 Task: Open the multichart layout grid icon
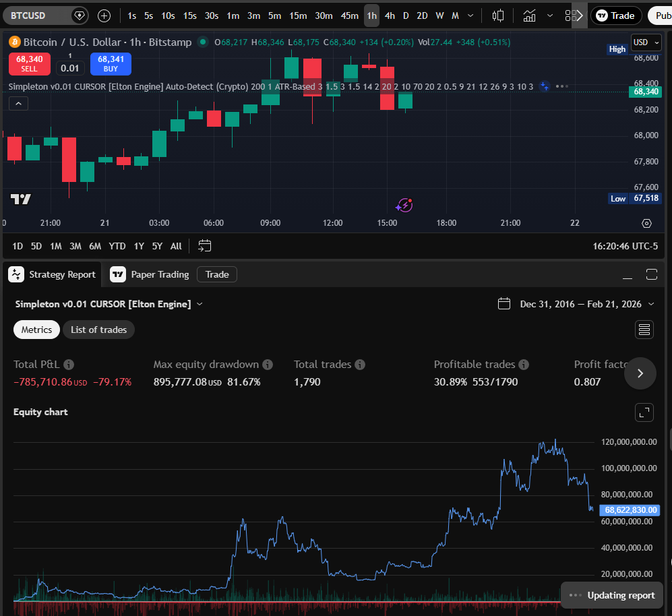(x=570, y=15)
